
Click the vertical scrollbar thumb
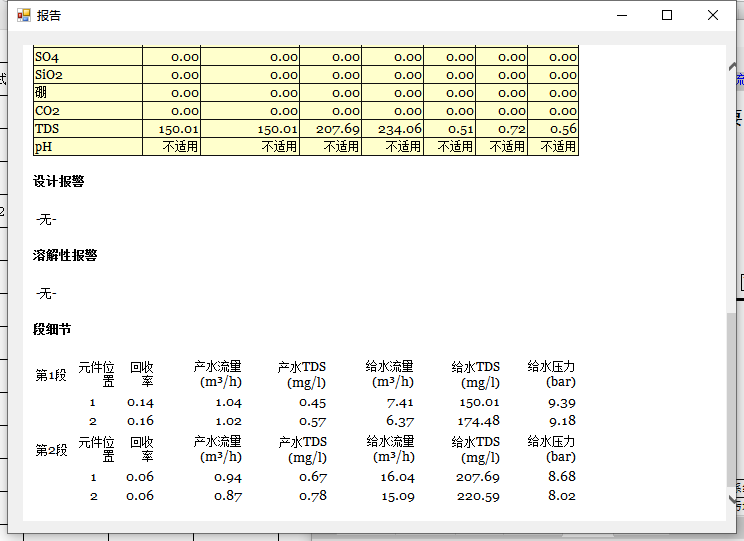(731, 400)
